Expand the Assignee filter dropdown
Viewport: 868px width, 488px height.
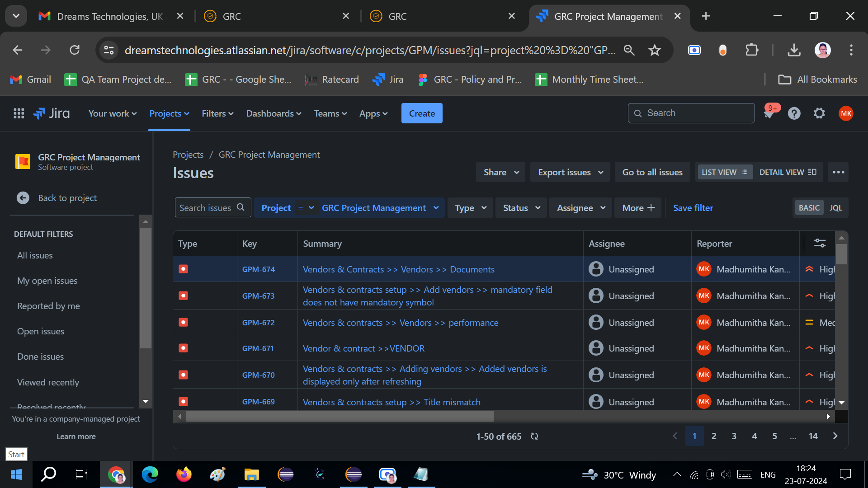[580, 208]
